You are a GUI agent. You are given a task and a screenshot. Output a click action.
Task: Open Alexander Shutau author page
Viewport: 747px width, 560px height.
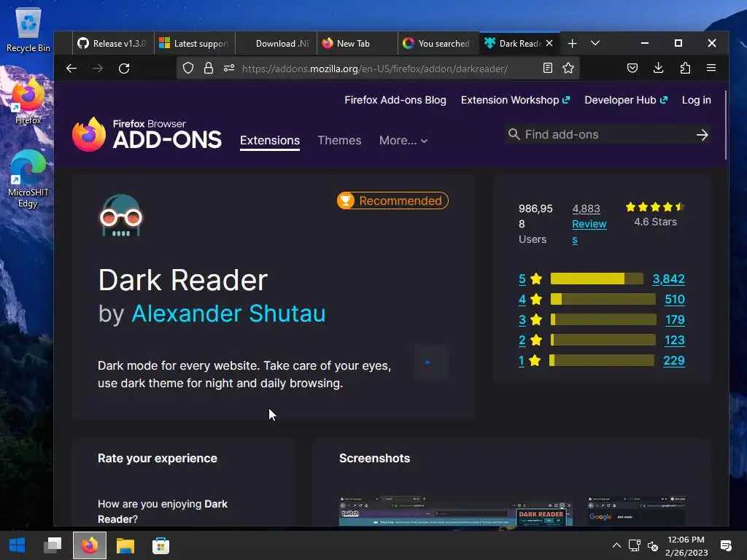tap(228, 314)
